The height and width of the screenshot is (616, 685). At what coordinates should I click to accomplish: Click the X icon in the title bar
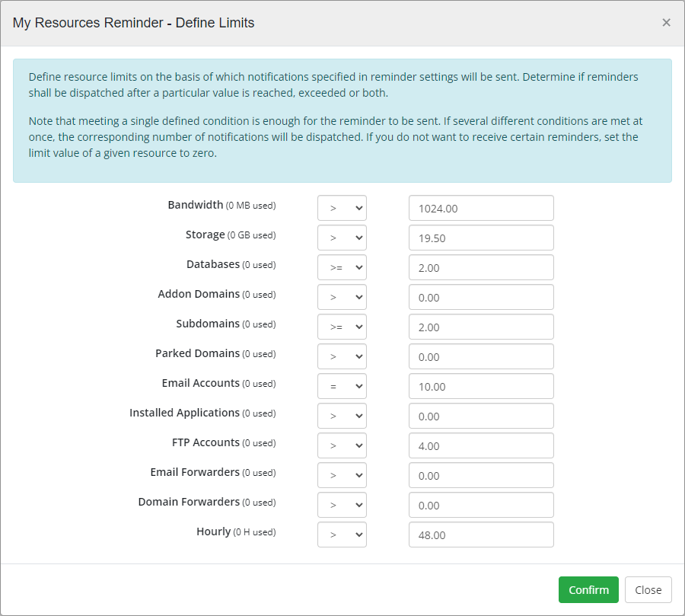[667, 22]
